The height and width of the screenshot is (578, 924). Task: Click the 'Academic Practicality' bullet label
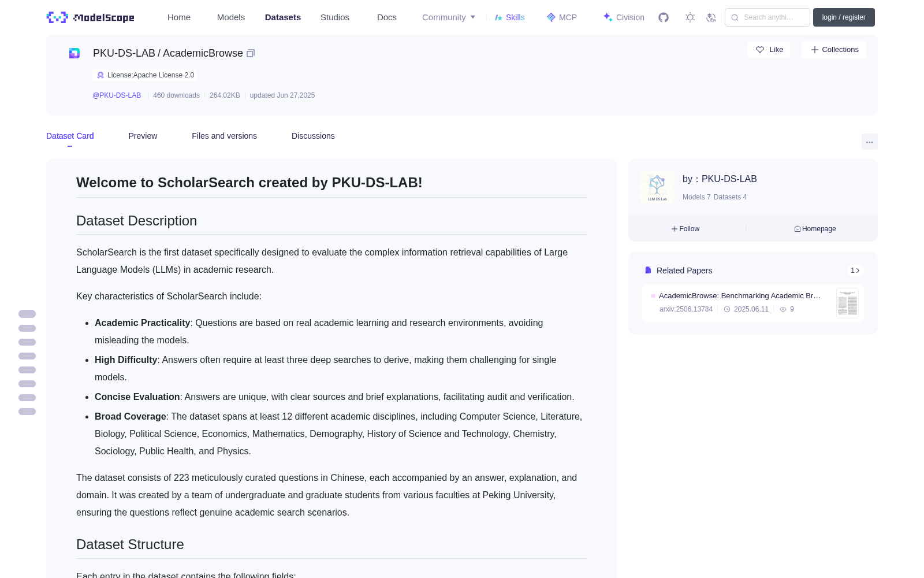(143, 323)
